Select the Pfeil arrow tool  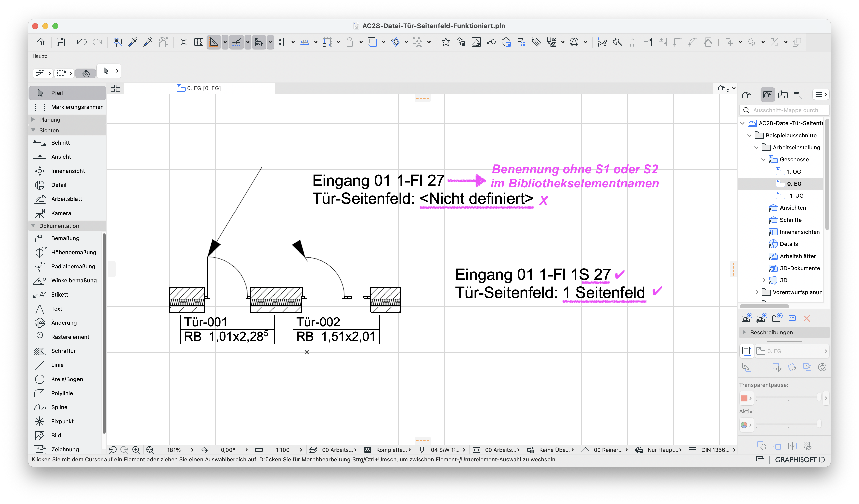pyautogui.click(x=67, y=93)
